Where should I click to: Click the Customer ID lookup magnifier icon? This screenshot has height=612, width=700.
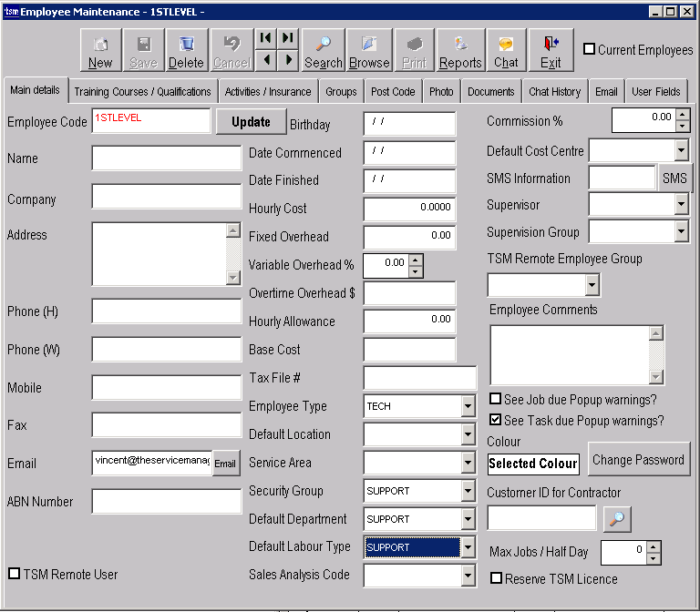617,519
